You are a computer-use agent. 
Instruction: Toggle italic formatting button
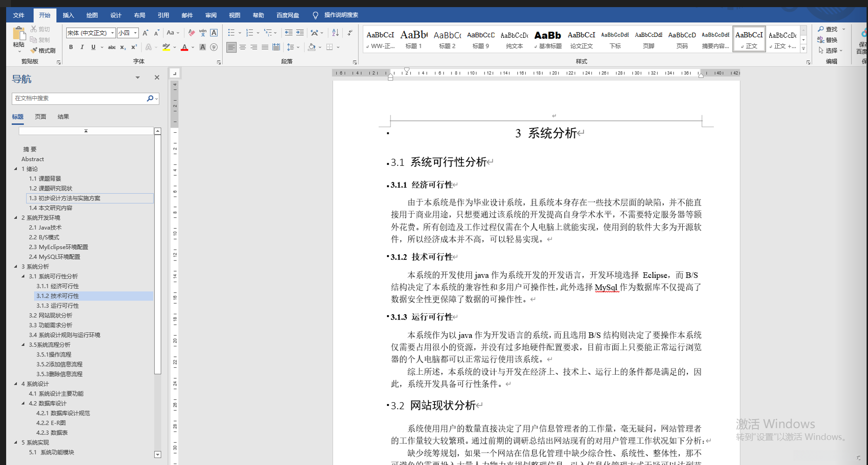tap(82, 47)
